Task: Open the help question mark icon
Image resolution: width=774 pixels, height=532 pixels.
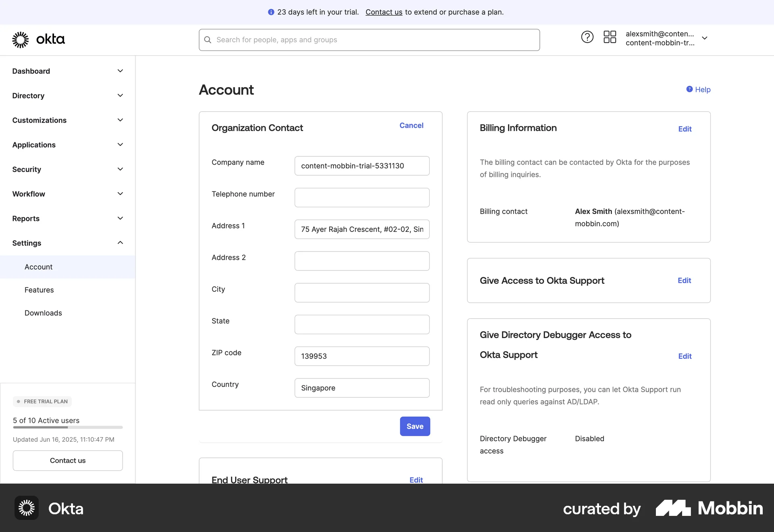Action: click(x=587, y=37)
